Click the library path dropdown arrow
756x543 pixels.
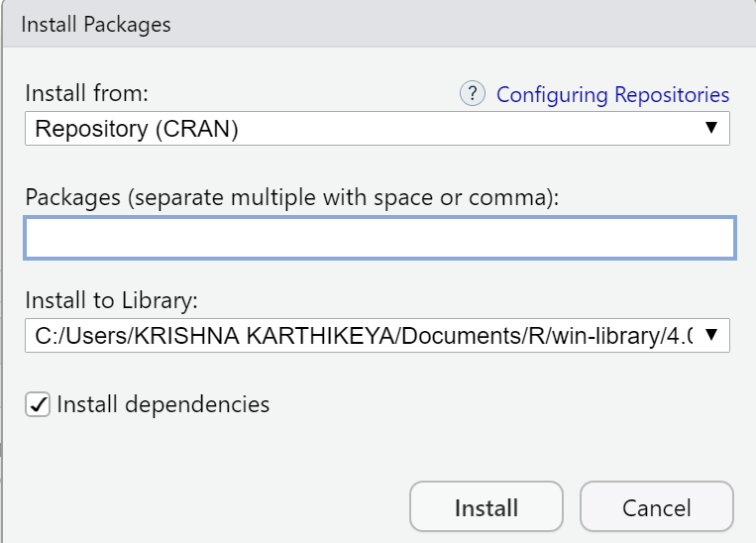point(710,335)
